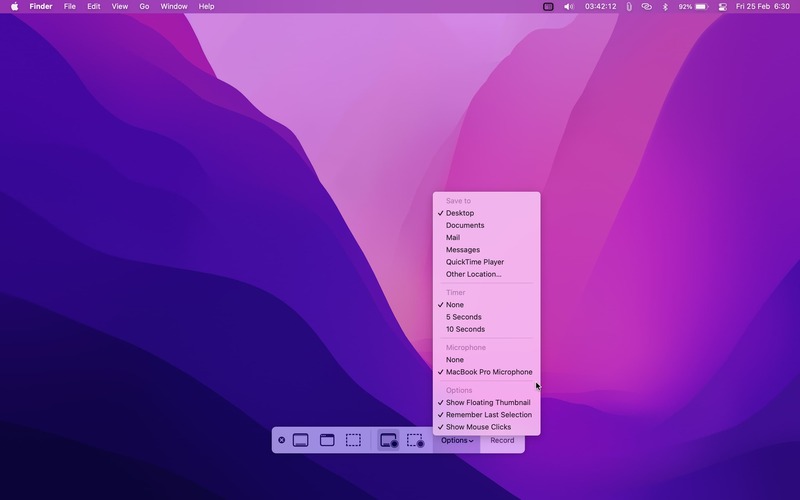Choose Record Selected Portion icon

(415, 440)
